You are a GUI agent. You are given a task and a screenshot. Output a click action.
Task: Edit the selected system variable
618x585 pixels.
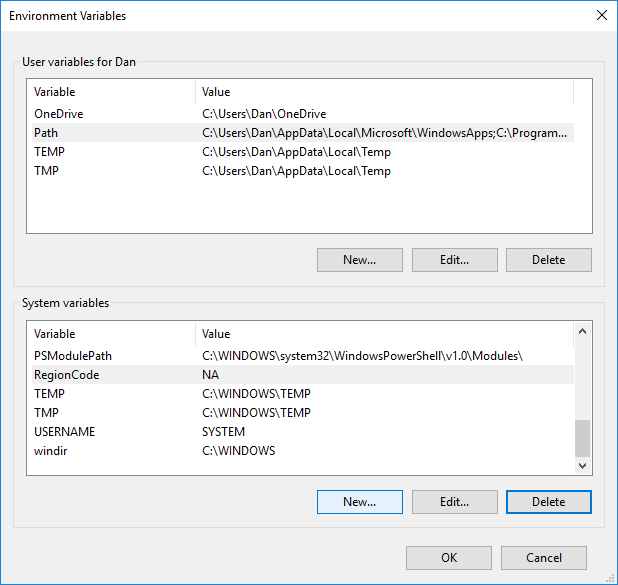454,502
